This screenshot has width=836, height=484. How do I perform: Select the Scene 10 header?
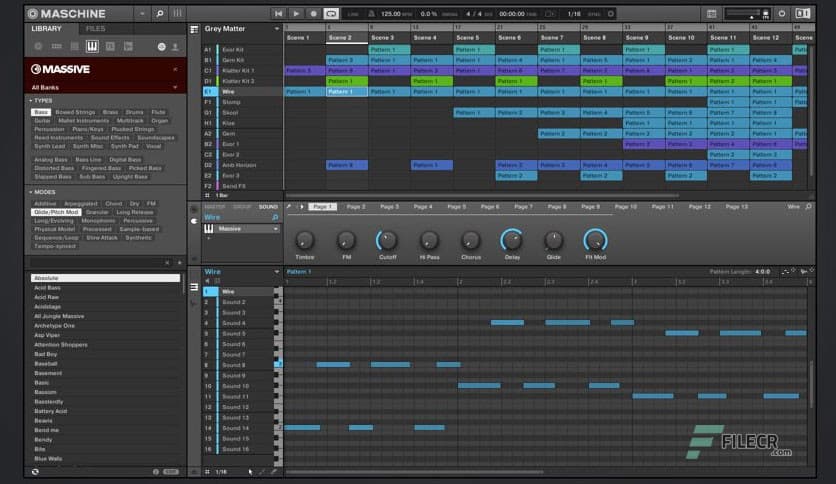[x=686, y=38]
